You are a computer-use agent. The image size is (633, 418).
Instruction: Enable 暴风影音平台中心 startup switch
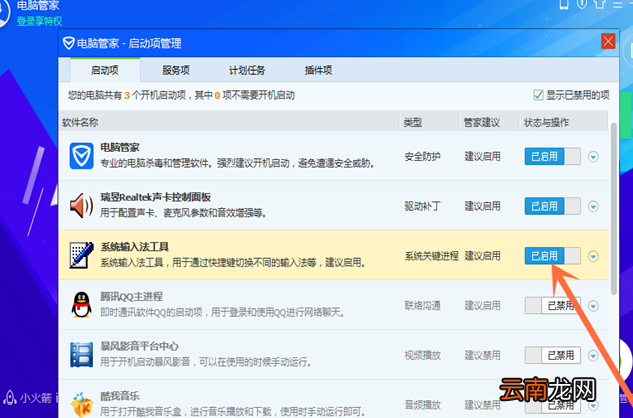(x=552, y=355)
